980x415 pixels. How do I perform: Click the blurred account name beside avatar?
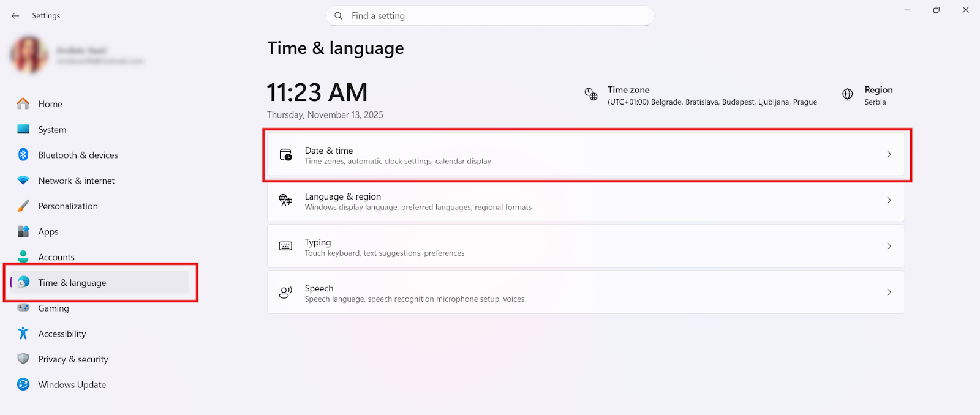pos(81,50)
